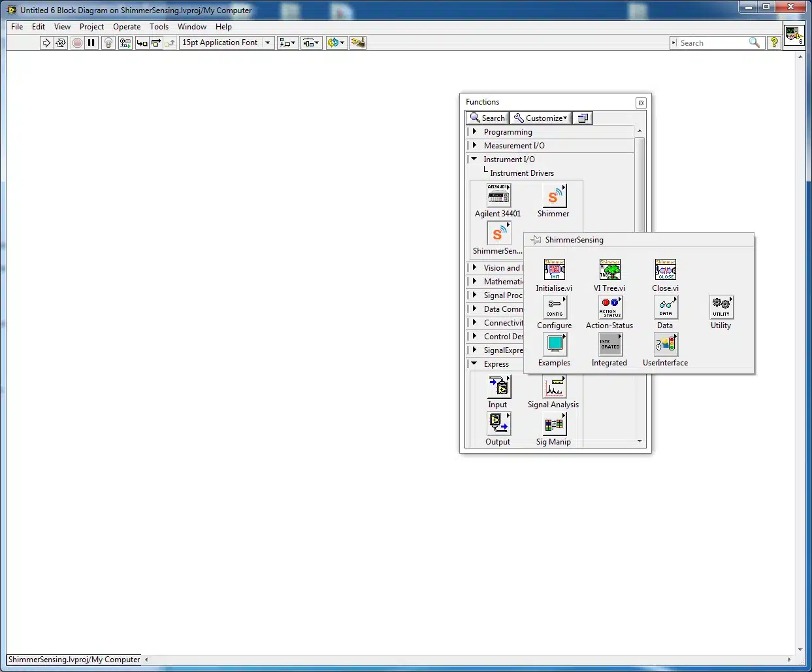Open the Distribute Objects dropdown

[311, 42]
